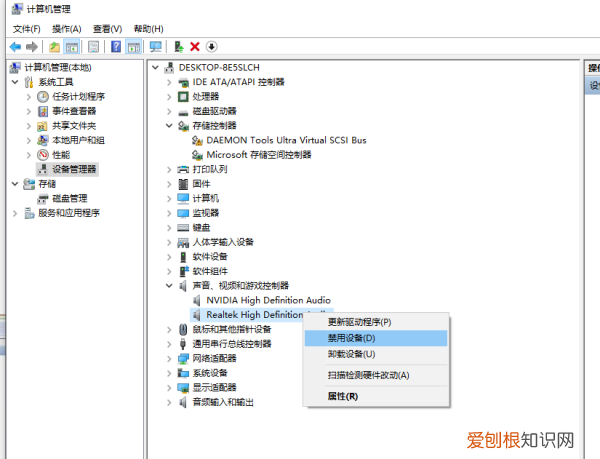Select the 监视器 category
The width and height of the screenshot is (600, 459).
click(205, 213)
